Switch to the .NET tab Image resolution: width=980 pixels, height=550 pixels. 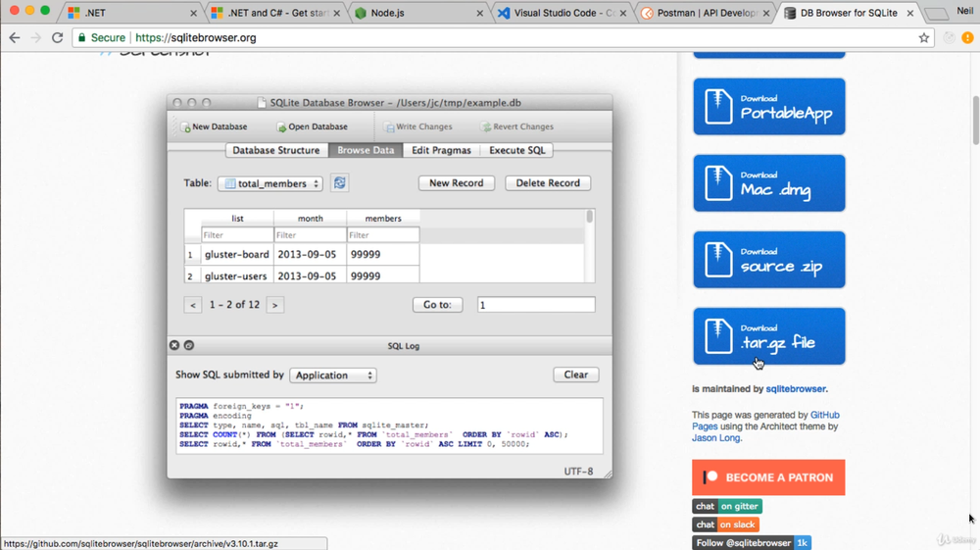click(x=131, y=13)
